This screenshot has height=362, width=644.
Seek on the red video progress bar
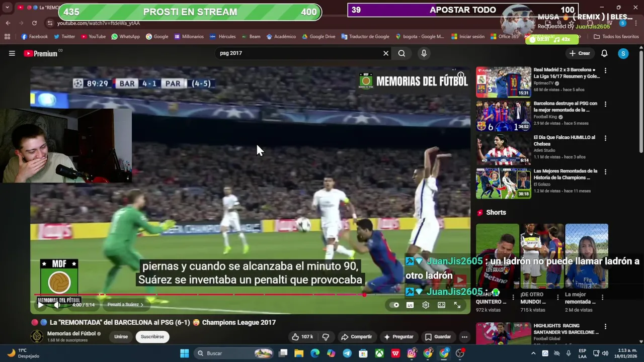tap(251, 295)
